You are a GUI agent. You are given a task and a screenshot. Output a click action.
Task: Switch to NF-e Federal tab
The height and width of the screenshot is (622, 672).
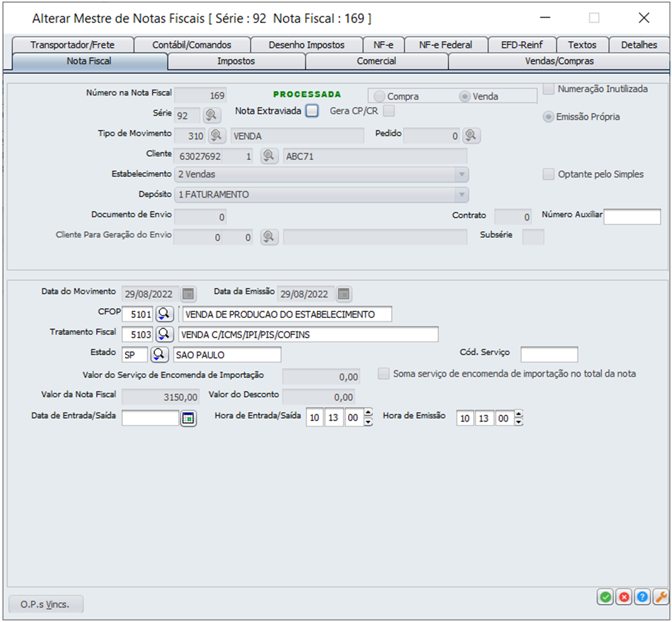tap(446, 44)
